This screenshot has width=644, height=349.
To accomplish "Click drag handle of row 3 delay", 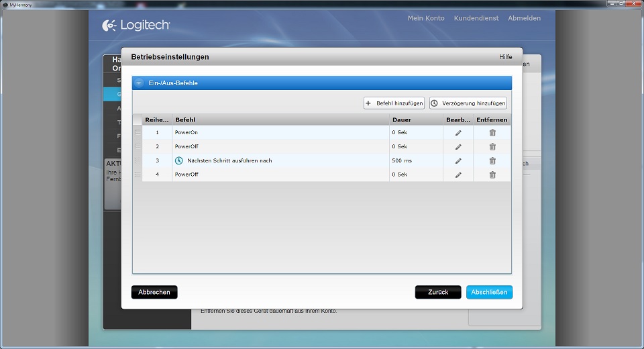I will [138, 160].
